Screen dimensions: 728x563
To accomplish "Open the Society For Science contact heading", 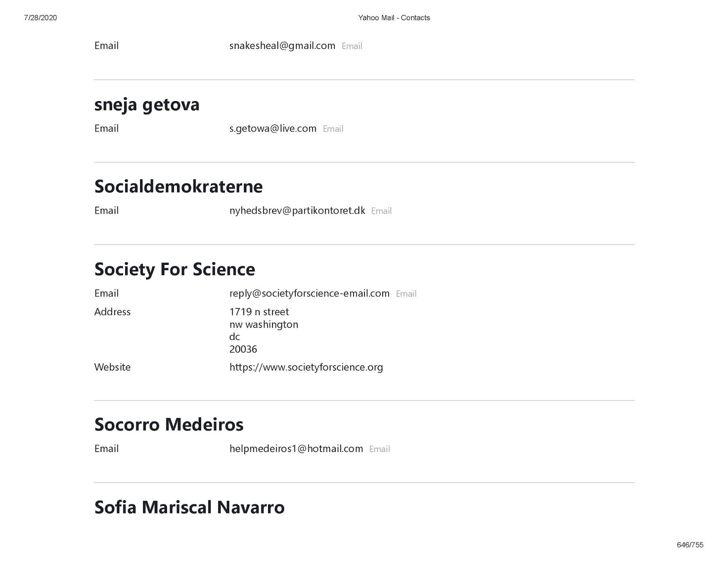I will 175,269.
